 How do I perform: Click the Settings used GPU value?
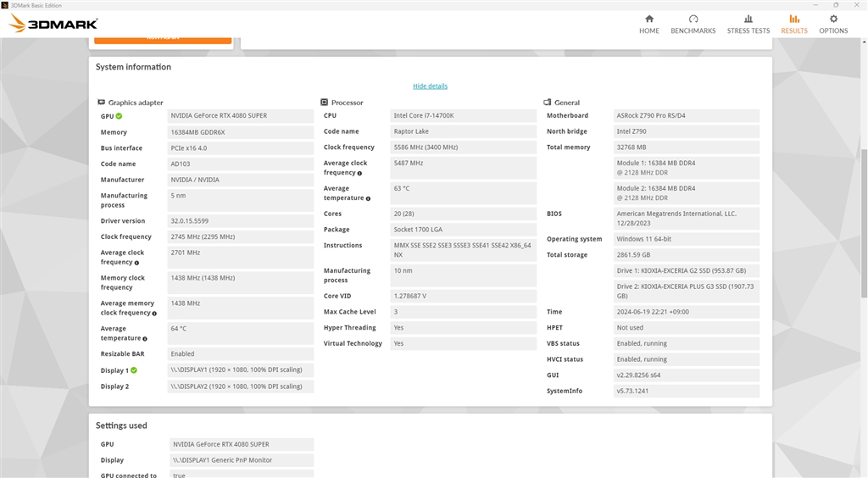(242, 444)
